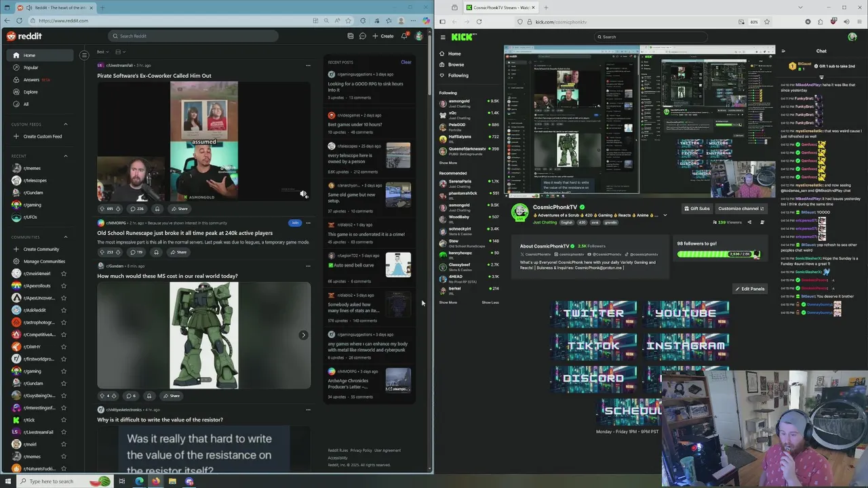Favorite r/astrophotography with star
868x488 pixels.
(64, 323)
